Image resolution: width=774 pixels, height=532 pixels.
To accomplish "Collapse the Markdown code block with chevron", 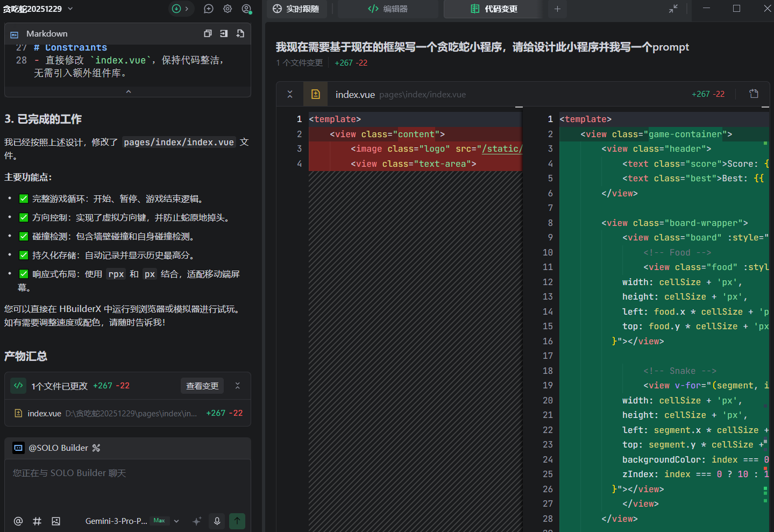I will [x=128, y=92].
